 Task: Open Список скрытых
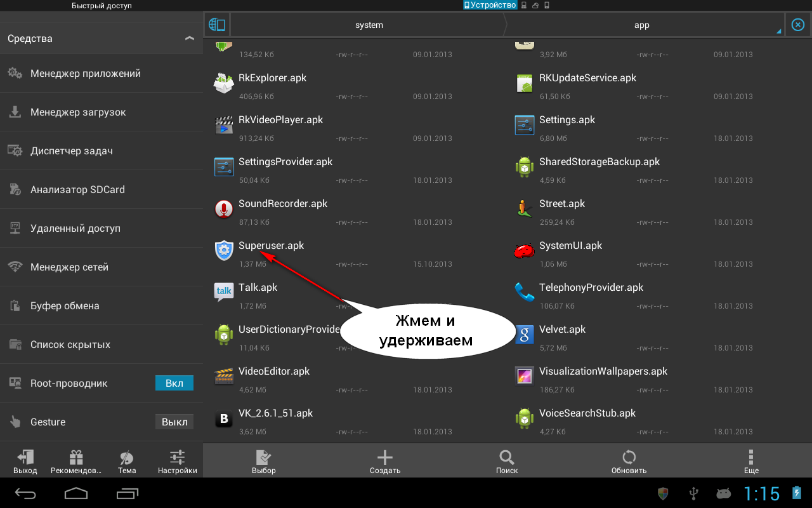[x=101, y=345]
